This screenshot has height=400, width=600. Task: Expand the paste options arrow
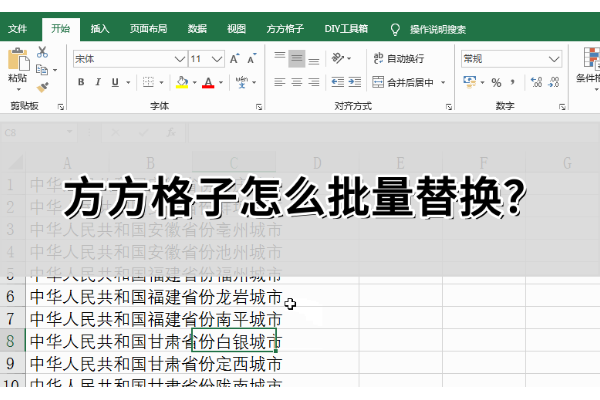click(x=18, y=89)
